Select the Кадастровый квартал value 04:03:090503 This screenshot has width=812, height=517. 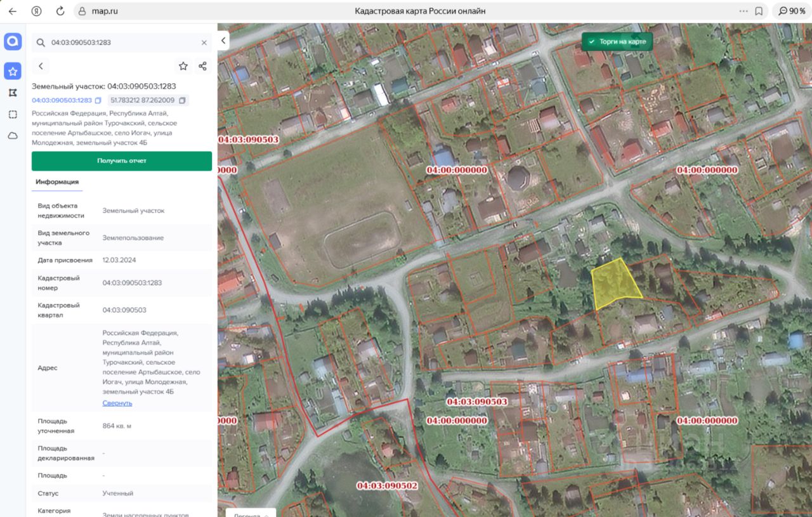pyautogui.click(x=124, y=310)
